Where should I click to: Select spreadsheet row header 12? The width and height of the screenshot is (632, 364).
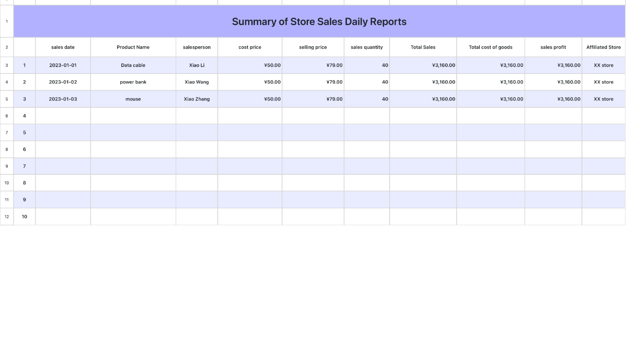7,217
